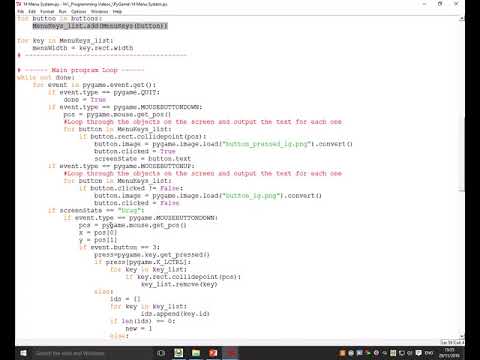Image resolution: width=480 pixels, height=360 pixels.
Task: Click the 'screenState = button.text' line
Action: pos(143,159)
